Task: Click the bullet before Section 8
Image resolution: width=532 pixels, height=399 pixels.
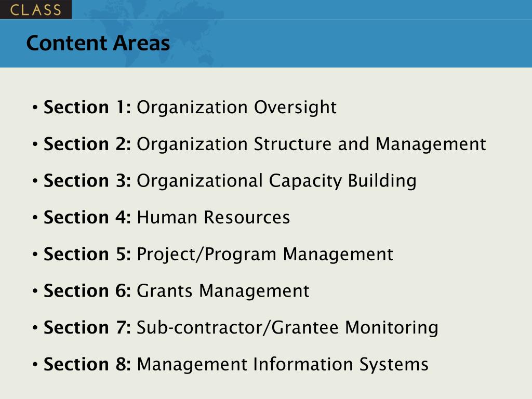Action: click(x=35, y=364)
